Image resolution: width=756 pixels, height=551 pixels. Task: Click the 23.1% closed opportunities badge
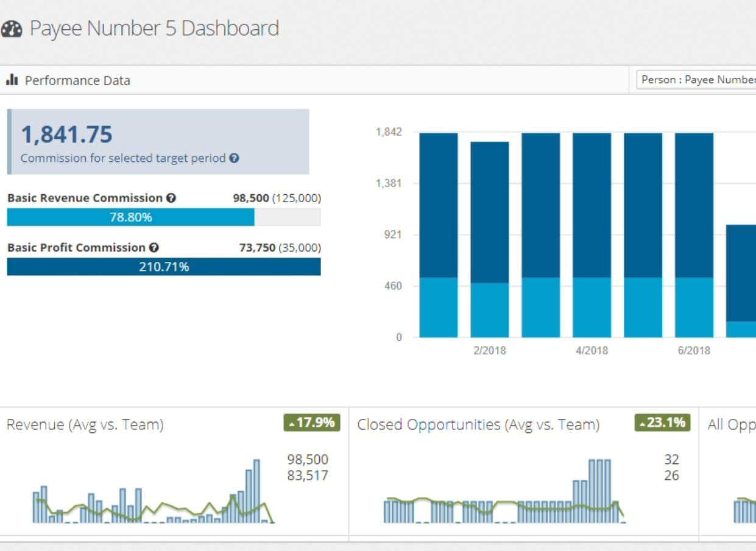click(662, 423)
